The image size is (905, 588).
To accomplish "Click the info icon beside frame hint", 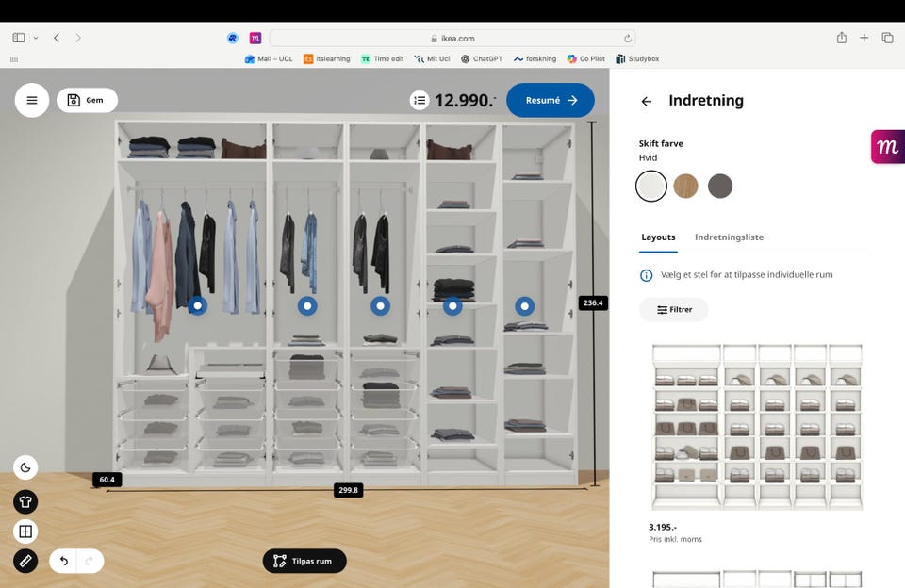I will [646, 275].
